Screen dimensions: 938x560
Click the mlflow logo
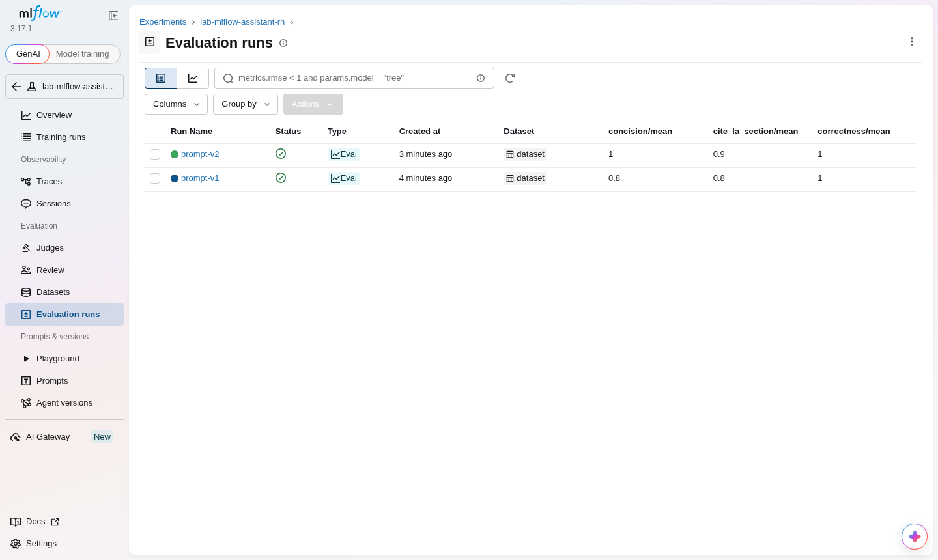tap(39, 13)
